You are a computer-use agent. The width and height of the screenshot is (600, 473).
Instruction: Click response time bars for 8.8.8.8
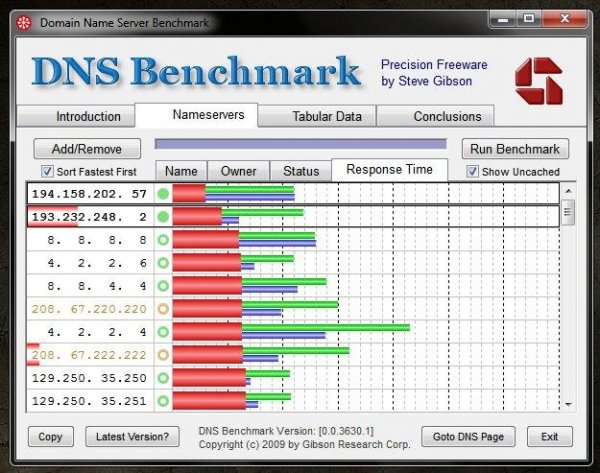(x=245, y=240)
